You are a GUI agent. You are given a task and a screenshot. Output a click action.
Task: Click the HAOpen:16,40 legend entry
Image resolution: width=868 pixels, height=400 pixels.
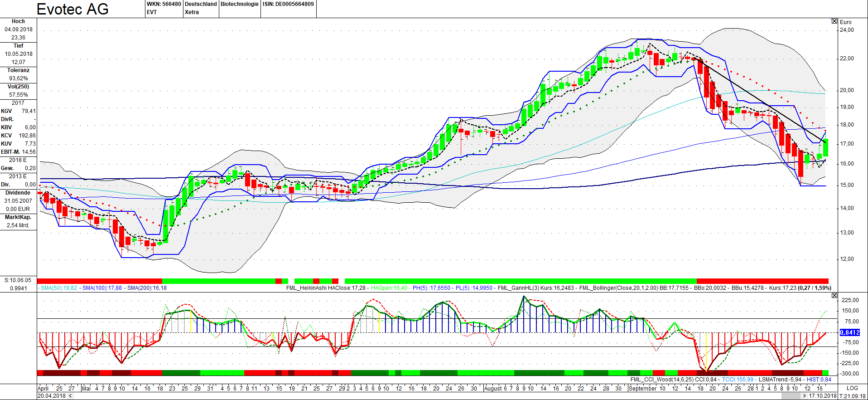(389, 288)
